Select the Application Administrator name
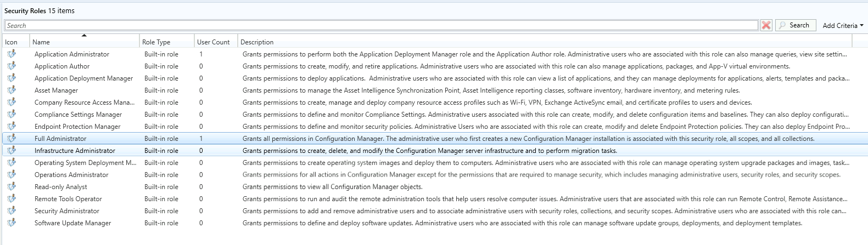Screen dimensions: 868x245 point(72,54)
